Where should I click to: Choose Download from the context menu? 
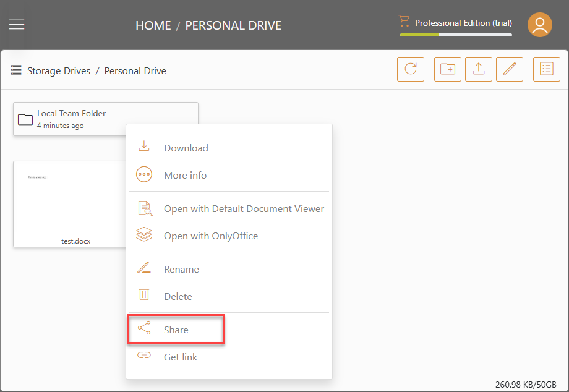pos(229,148)
